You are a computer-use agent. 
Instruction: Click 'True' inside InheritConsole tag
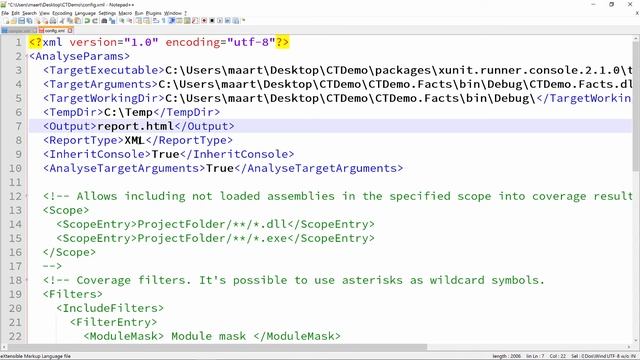[x=165, y=154]
